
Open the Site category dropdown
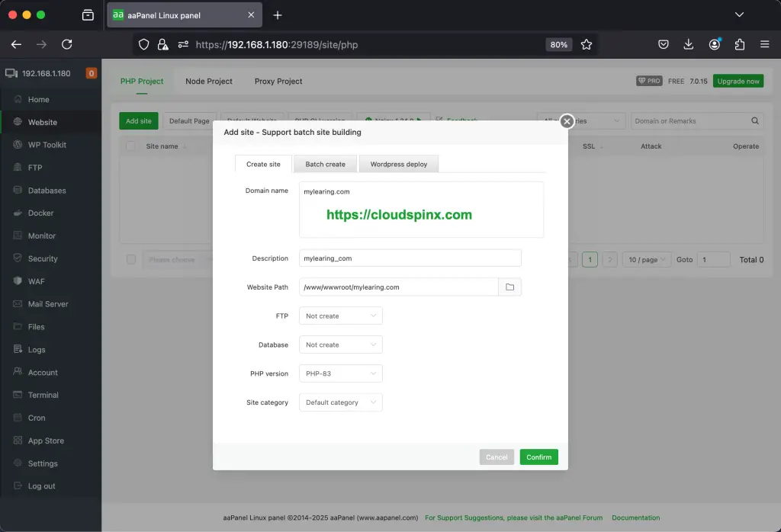[341, 402]
